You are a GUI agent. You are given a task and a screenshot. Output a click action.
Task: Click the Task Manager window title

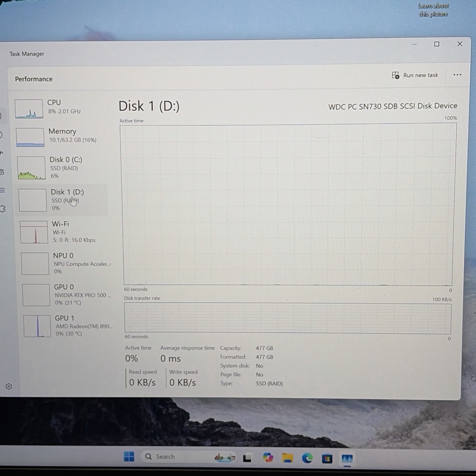click(x=27, y=54)
